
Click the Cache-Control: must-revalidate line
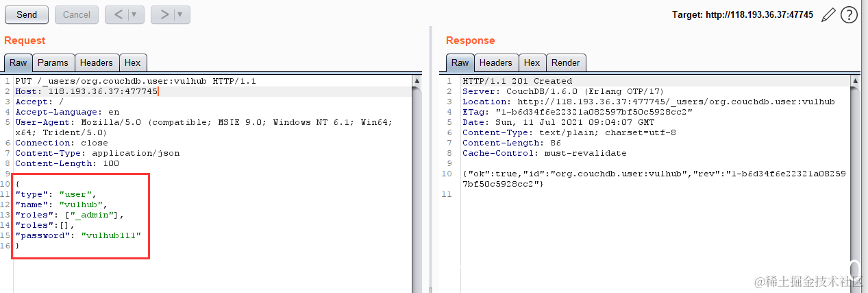click(545, 153)
